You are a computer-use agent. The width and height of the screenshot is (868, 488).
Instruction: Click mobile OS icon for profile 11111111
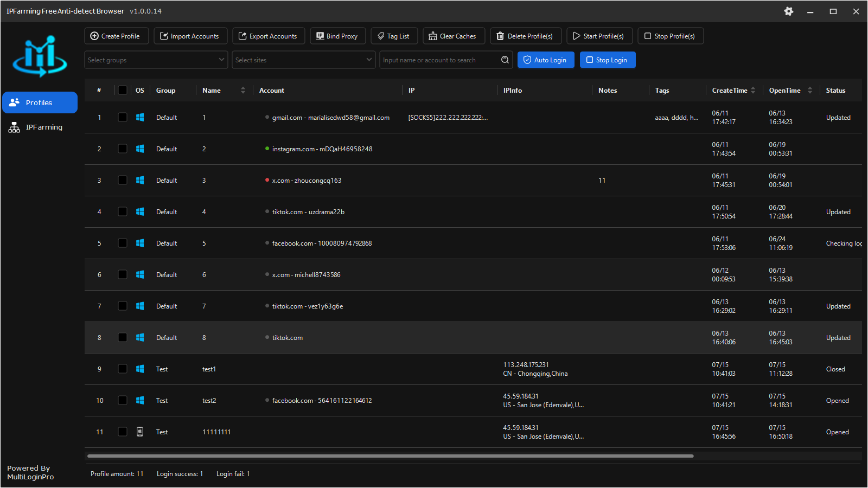[x=140, y=432]
